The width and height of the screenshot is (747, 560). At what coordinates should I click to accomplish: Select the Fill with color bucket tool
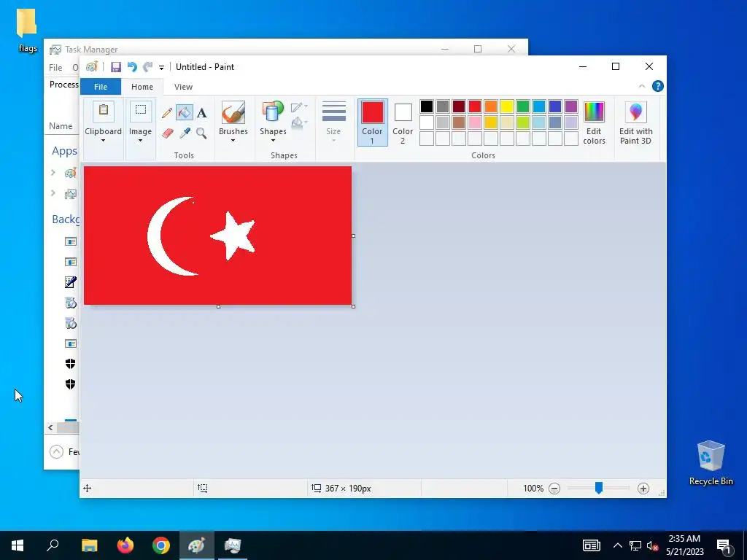coord(185,112)
